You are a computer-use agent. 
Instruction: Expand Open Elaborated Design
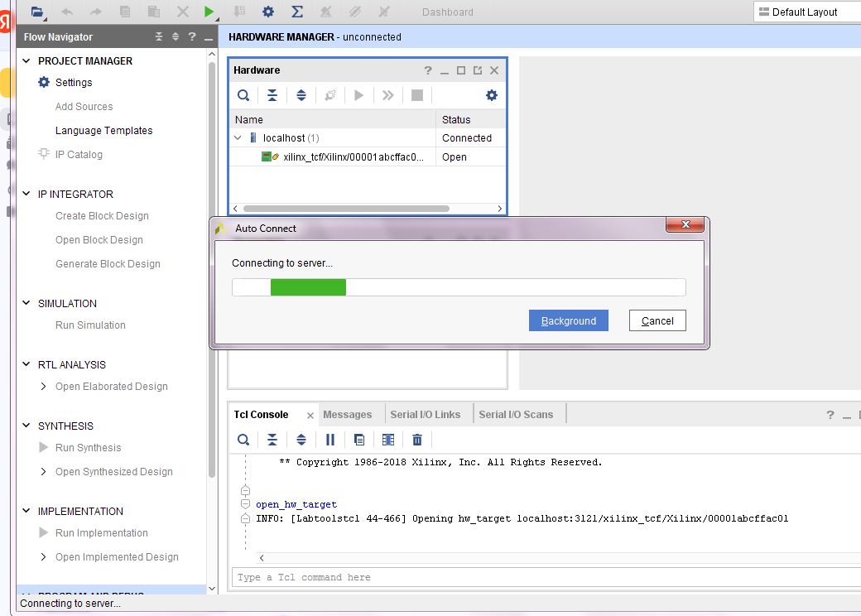point(43,387)
